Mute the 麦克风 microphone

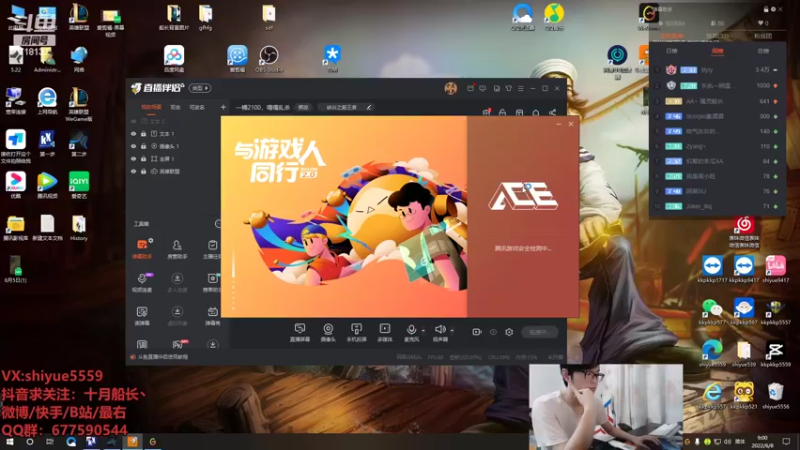411,332
